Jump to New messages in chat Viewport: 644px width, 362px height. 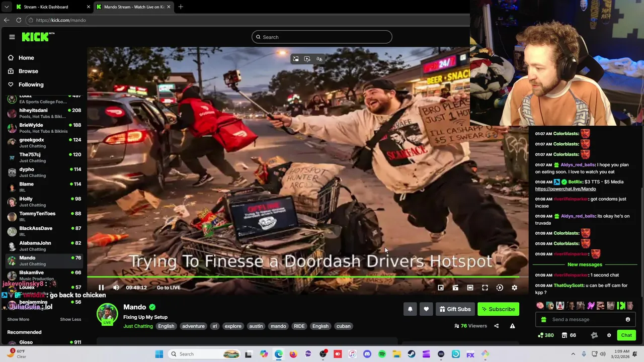point(585,264)
